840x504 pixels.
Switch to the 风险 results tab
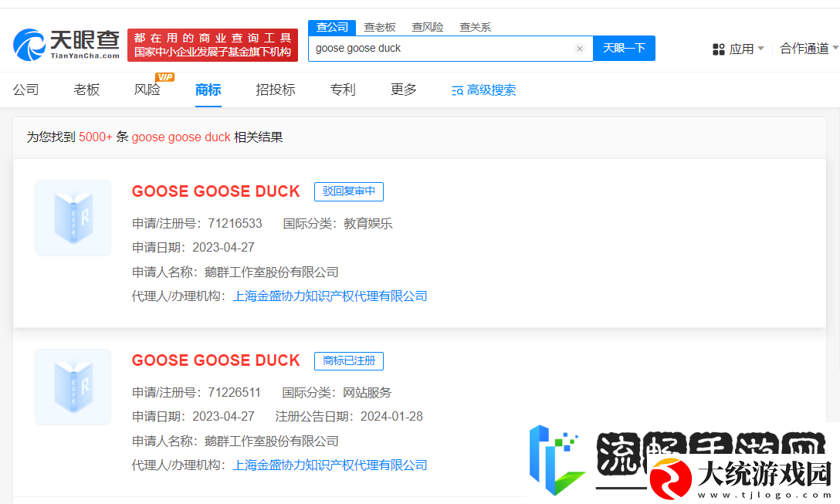[147, 90]
